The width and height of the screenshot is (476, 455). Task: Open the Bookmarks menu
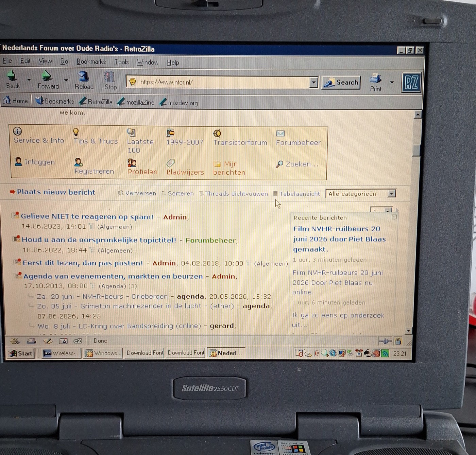tap(91, 62)
